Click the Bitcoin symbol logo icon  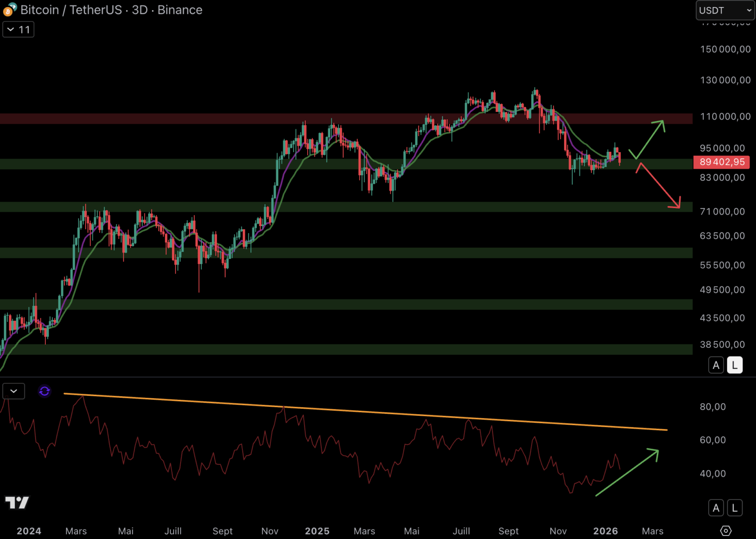(9, 9)
